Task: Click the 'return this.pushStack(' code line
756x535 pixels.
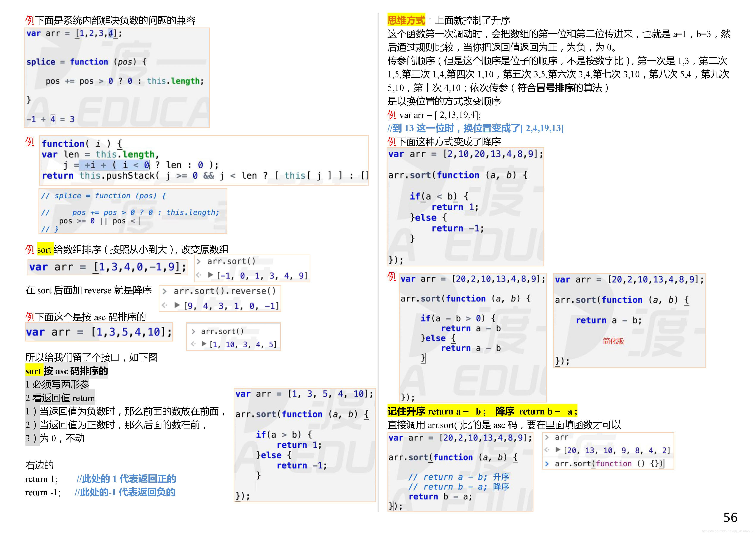Action: pyautogui.click(x=205, y=176)
